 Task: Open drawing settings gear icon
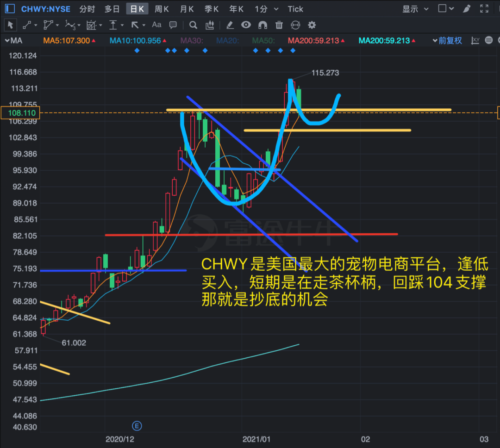tap(312, 25)
